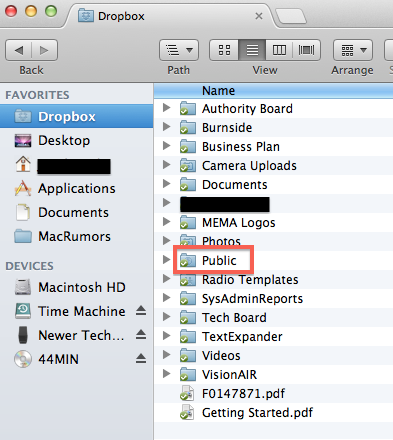Screen dimensions: 393x440
Task: Select the Burnside folder icon
Action: point(188,128)
